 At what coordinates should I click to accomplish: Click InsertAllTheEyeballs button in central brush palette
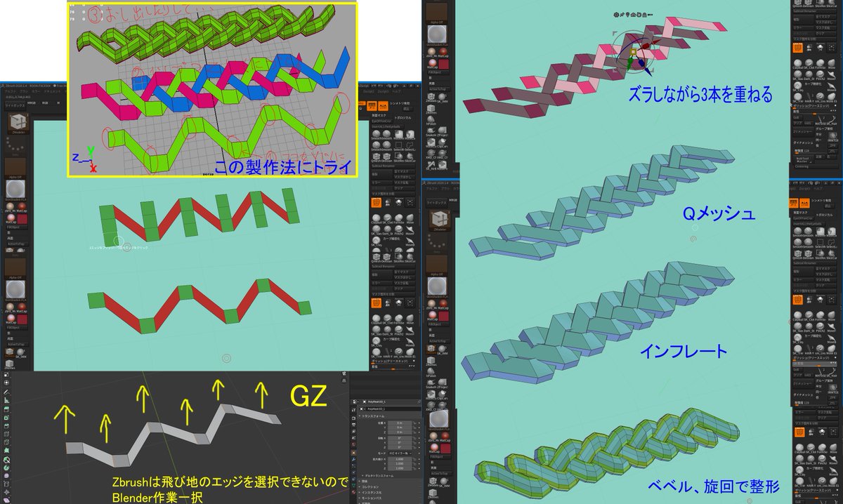pos(387,126)
